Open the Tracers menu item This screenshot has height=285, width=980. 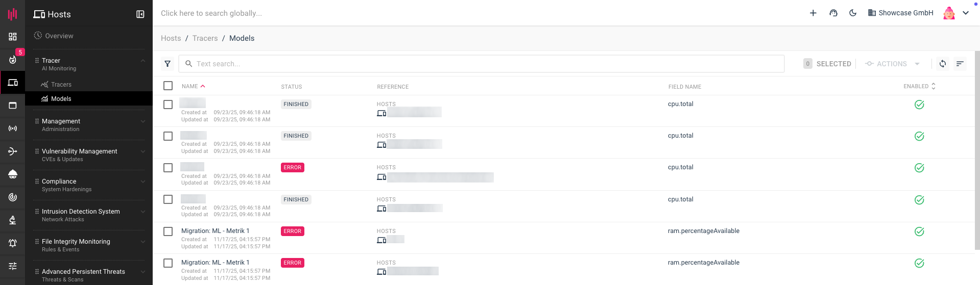pyautogui.click(x=61, y=85)
